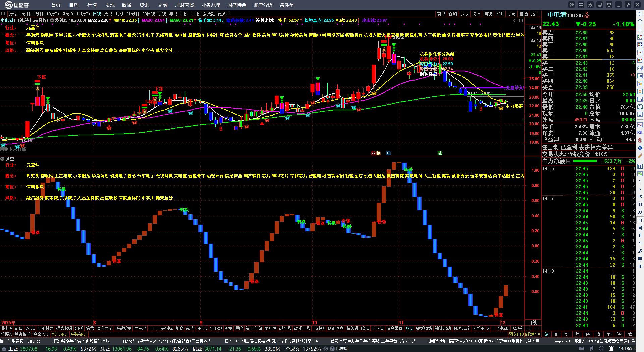The image size is (644, 352).
Task: Switch to the 60分钟 period tab
Action: pyautogui.click(x=84, y=14)
